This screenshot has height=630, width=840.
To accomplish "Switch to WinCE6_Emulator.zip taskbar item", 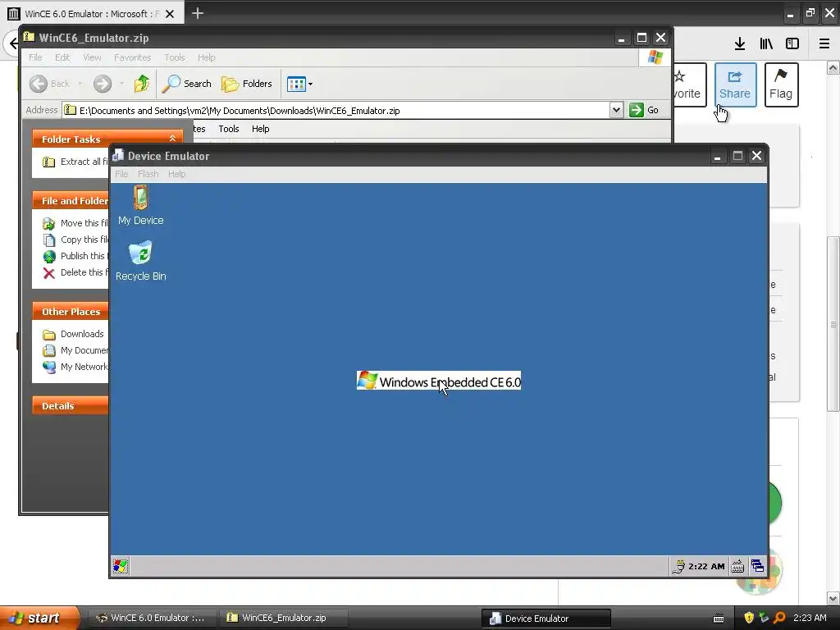I will tap(284, 618).
